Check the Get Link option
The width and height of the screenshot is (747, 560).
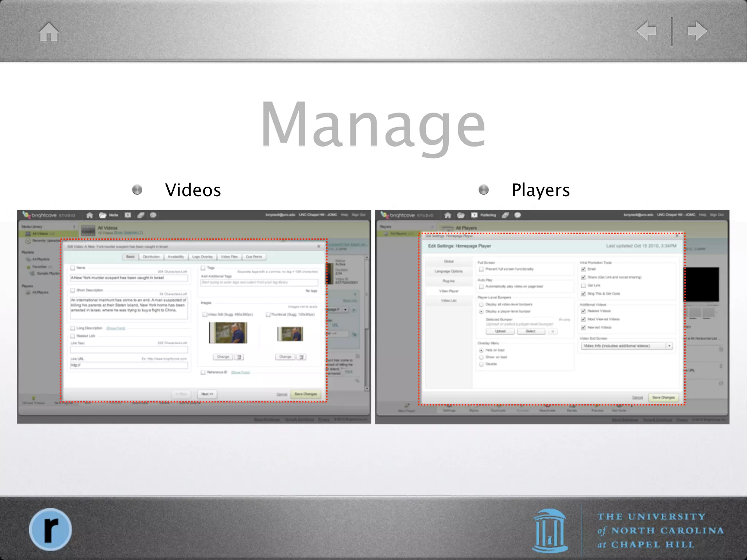tap(584, 285)
